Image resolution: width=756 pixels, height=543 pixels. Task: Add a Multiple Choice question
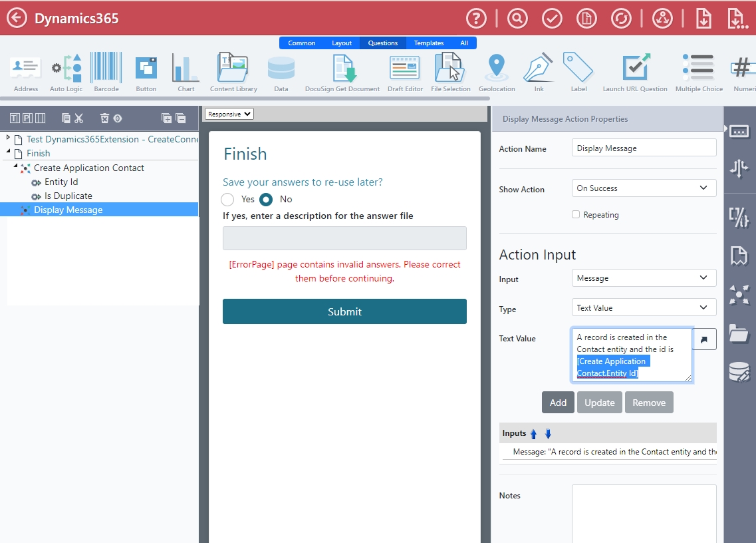(x=699, y=73)
